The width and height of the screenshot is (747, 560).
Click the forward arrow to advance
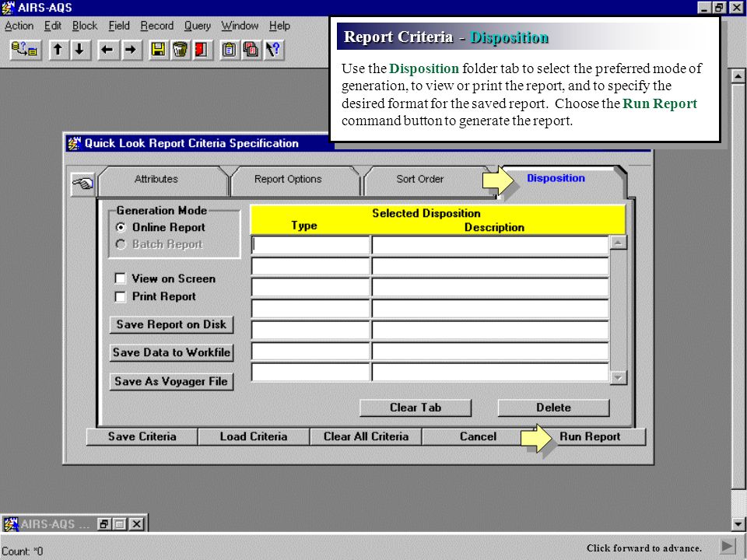click(x=728, y=546)
